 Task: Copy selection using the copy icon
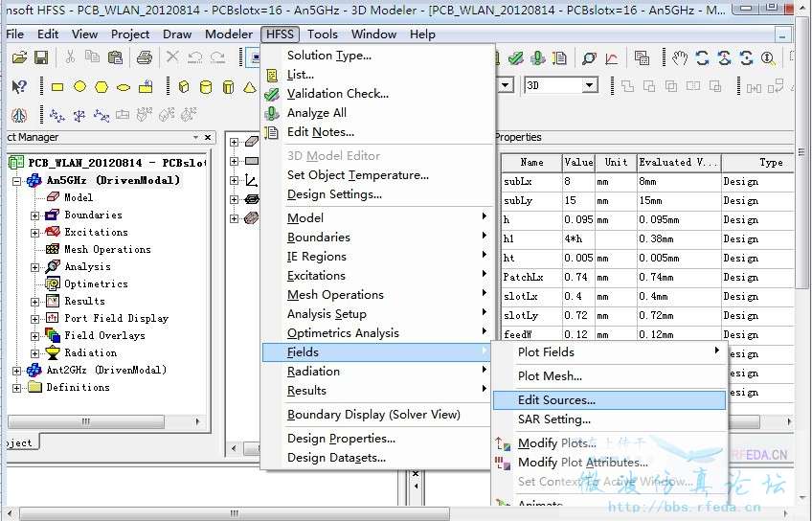coord(92,57)
